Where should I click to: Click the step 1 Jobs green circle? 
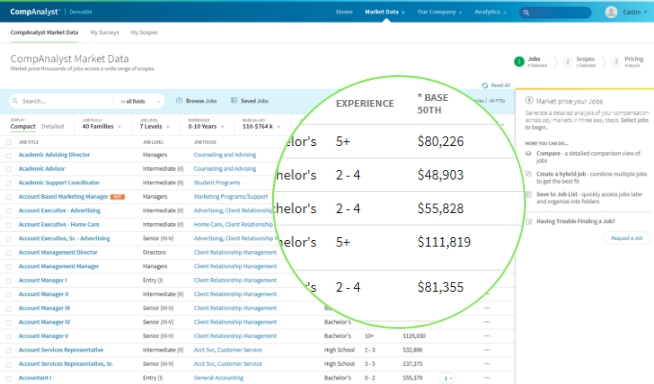519,62
